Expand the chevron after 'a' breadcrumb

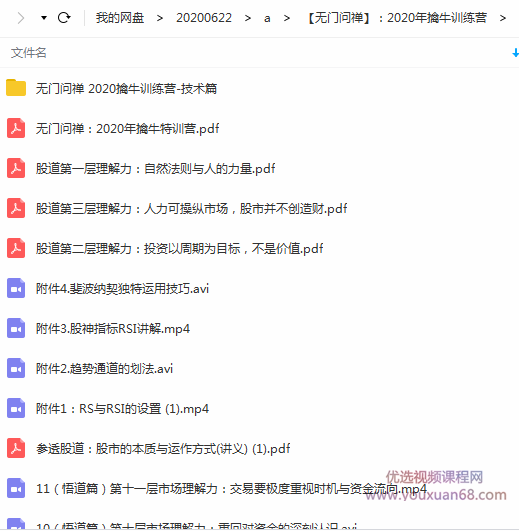(287, 18)
